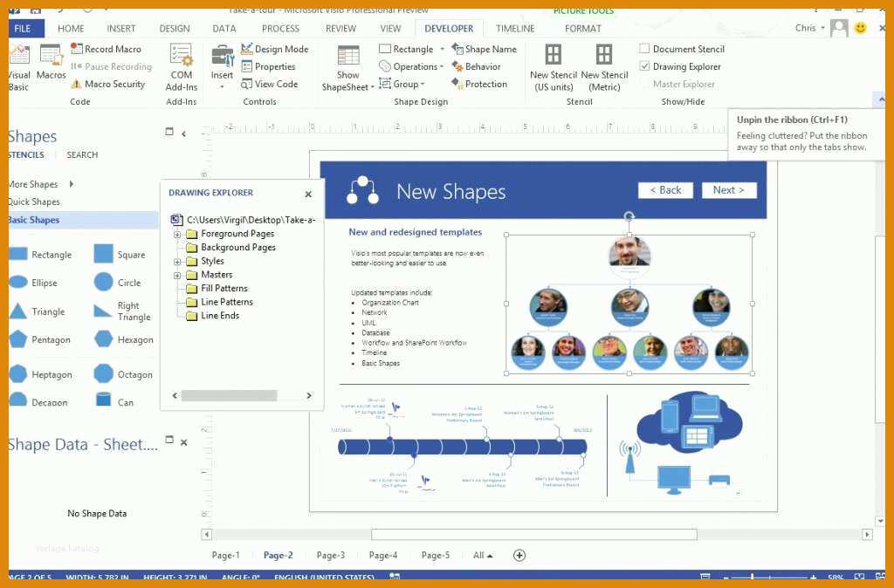
Task: Switch to the INSERT ribbon tab
Action: tap(120, 28)
